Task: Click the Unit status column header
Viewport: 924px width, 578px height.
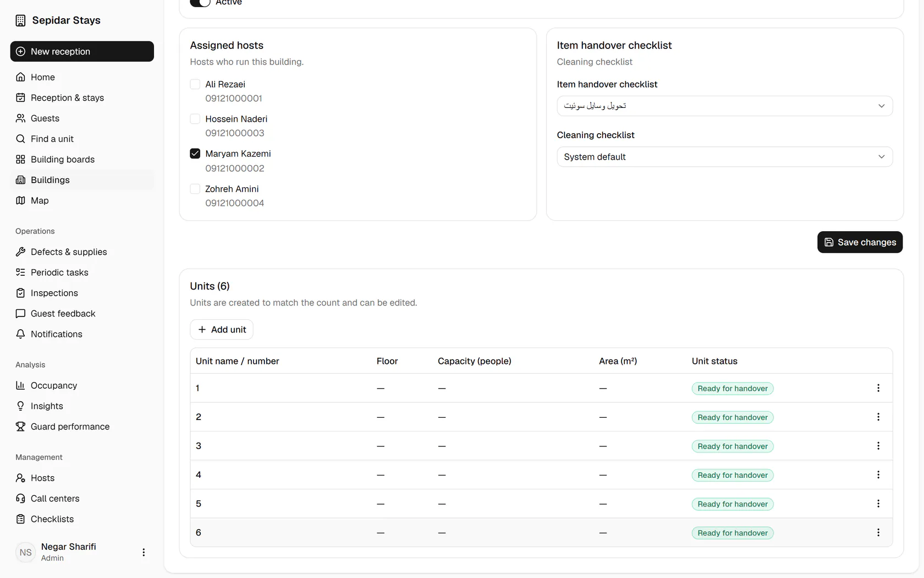Action: [x=714, y=361]
